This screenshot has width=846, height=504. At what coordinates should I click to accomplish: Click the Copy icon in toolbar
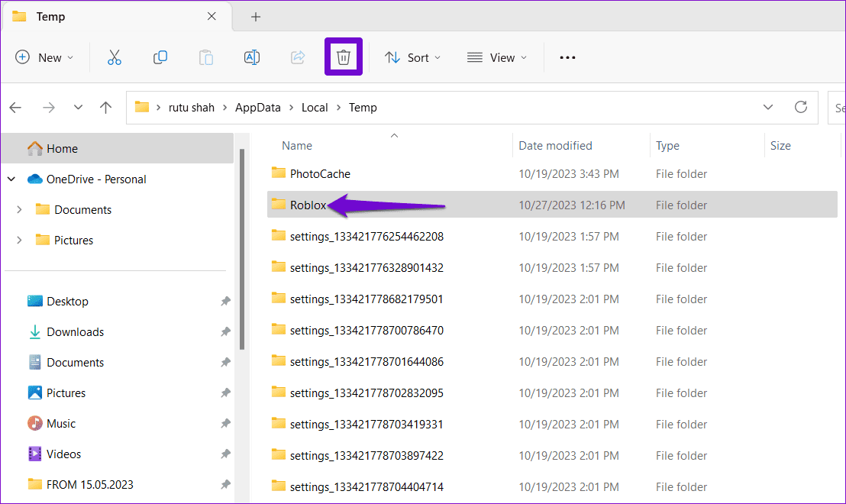160,57
